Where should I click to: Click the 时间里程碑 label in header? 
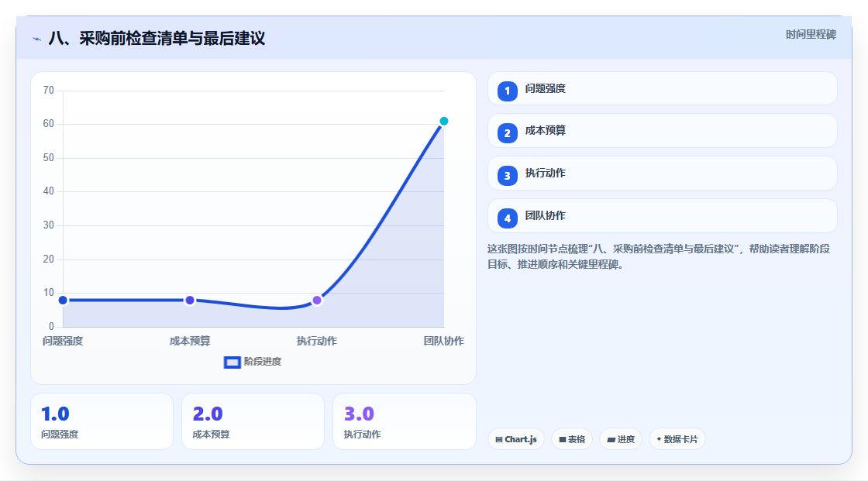pyautogui.click(x=811, y=35)
